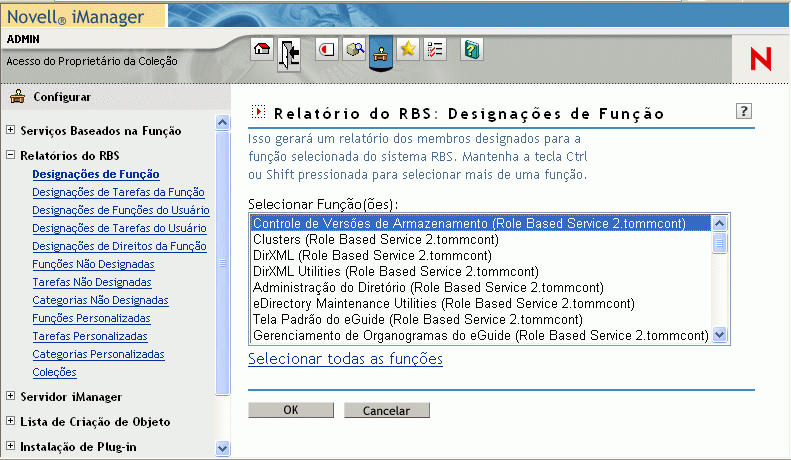The width and height of the screenshot is (791, 460).
Task: Select the DirXML (Role Based Service 2.tommcont) entry
Action: click(481, 256)
